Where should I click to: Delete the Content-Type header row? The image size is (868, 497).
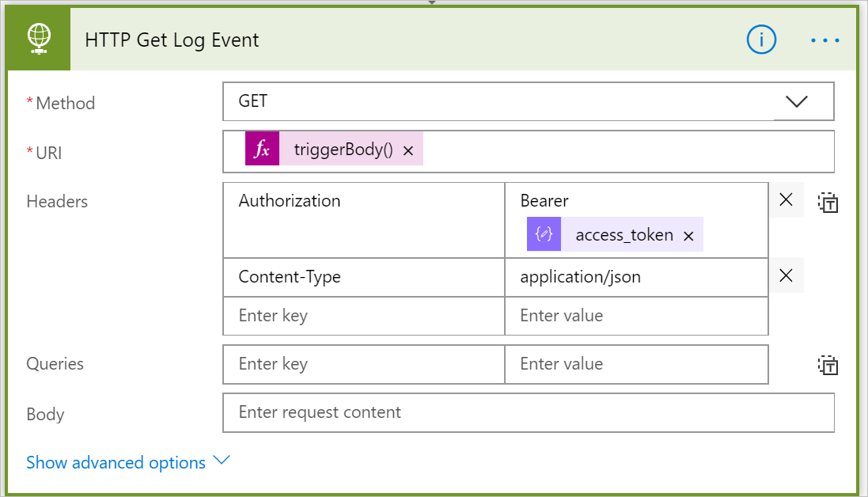point(786,275)
